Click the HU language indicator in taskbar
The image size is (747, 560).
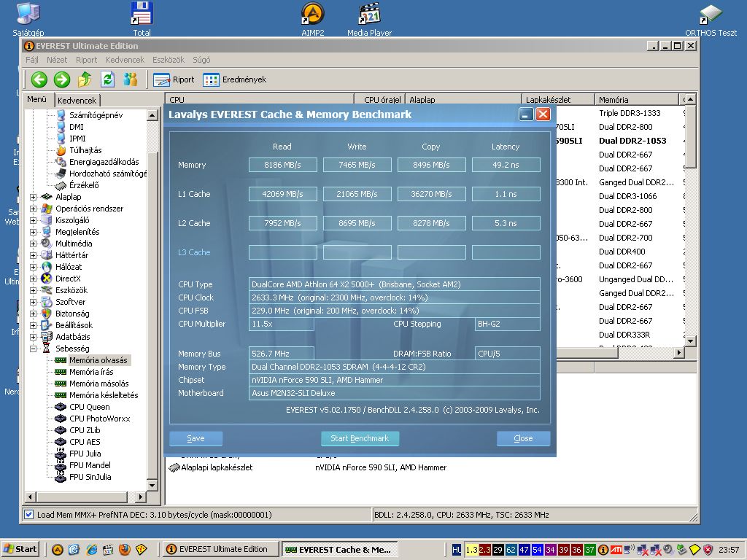457,550
